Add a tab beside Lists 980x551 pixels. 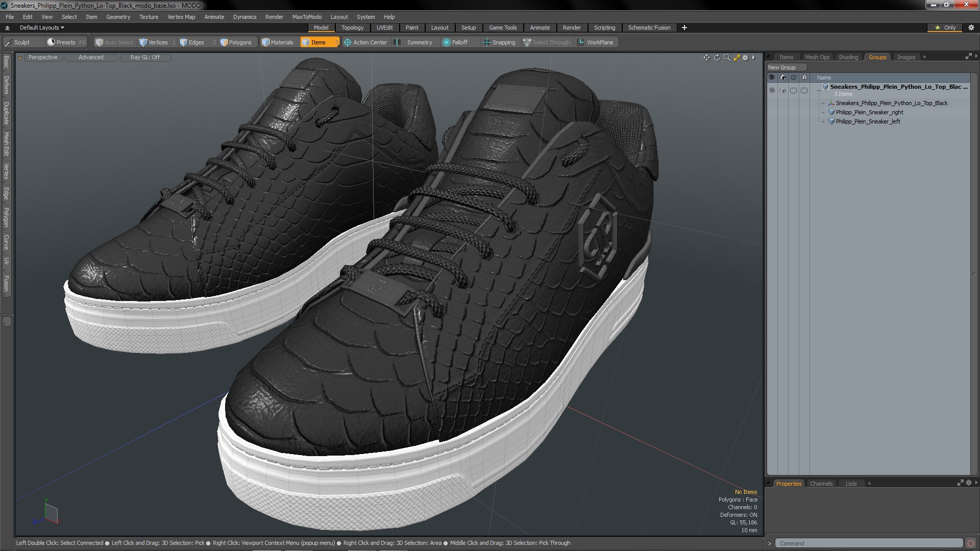click(x=869, y=484)
